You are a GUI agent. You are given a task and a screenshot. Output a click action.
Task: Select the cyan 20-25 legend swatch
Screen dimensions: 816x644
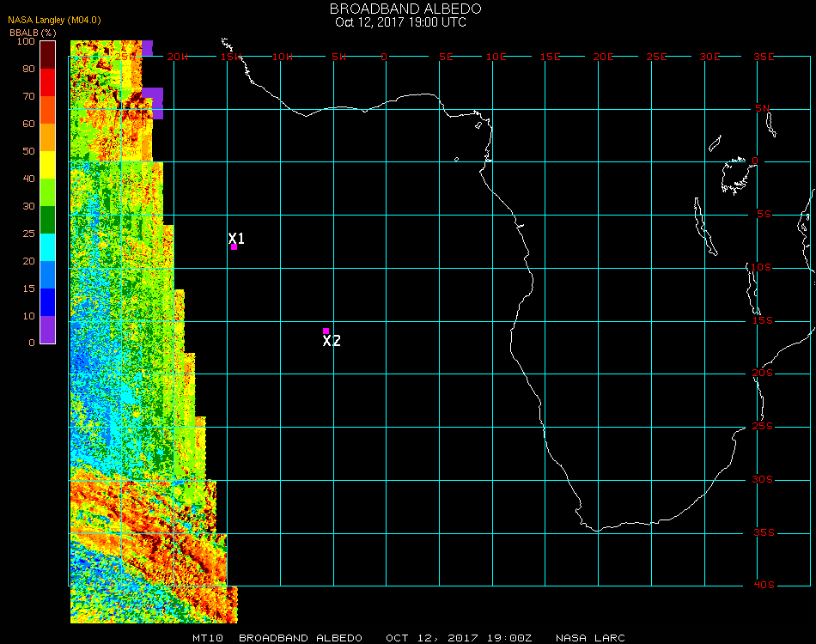(48, 247)
